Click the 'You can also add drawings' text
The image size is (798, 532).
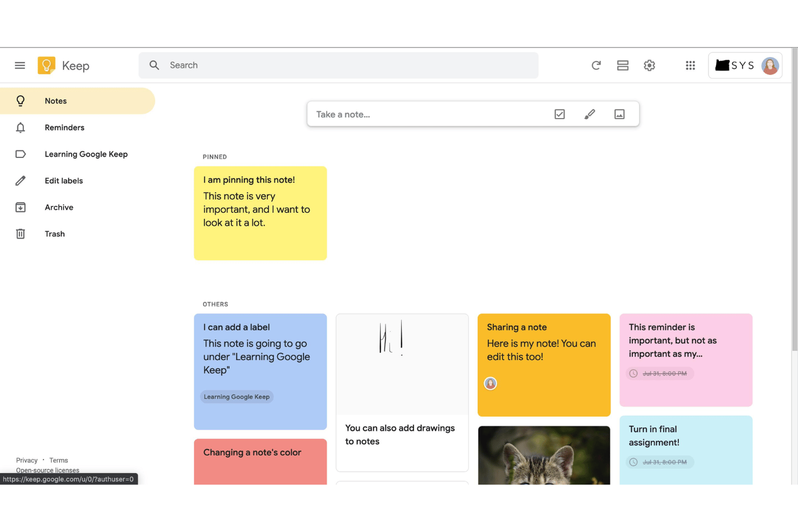tap(400, 434)
